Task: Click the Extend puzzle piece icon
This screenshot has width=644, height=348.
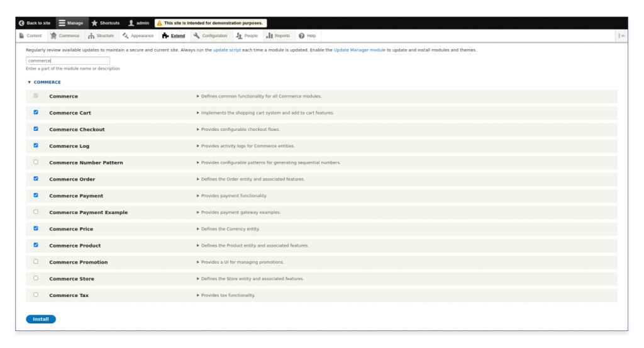Action: (x=165, y=36)
